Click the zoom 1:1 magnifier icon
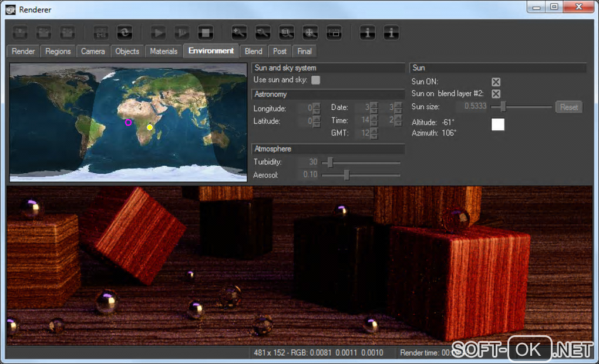The image size is (599, 364). [x=287, y=32]
